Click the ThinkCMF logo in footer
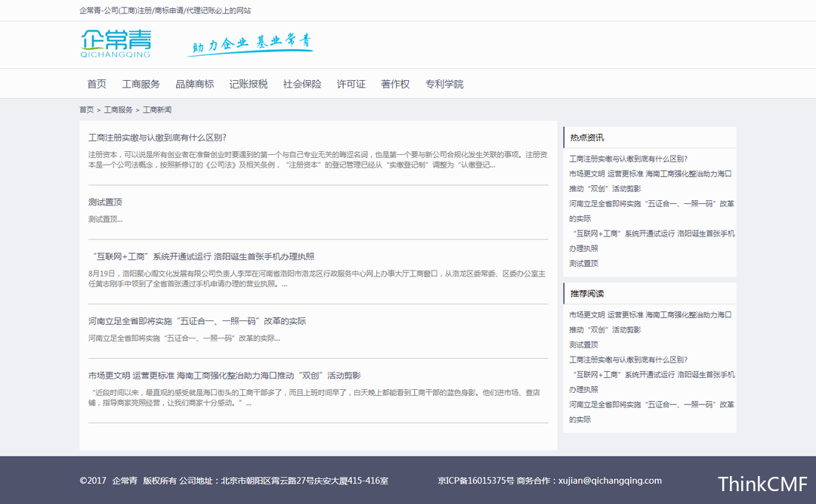This screenshot has width=816, height=504. pos(762,484)
